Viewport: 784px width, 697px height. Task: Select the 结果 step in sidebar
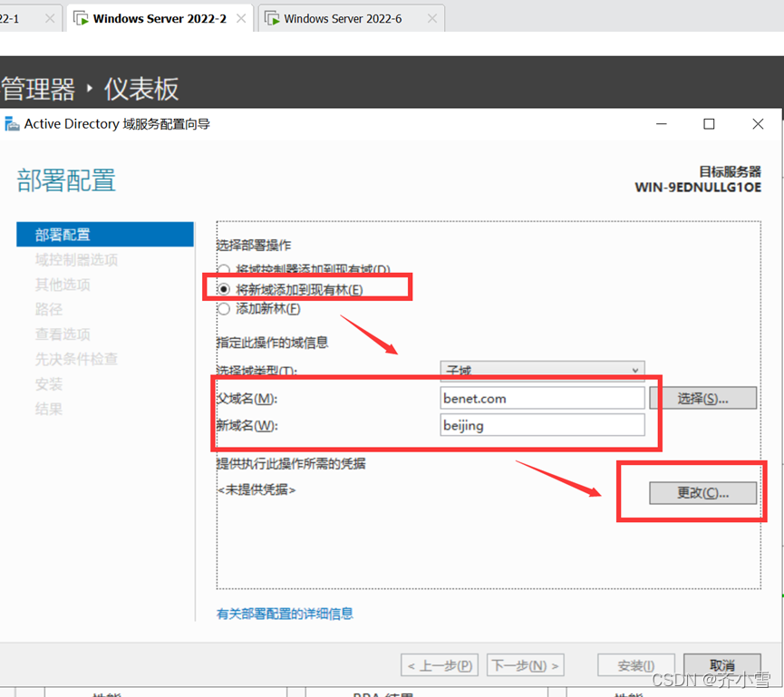point(49,409)
